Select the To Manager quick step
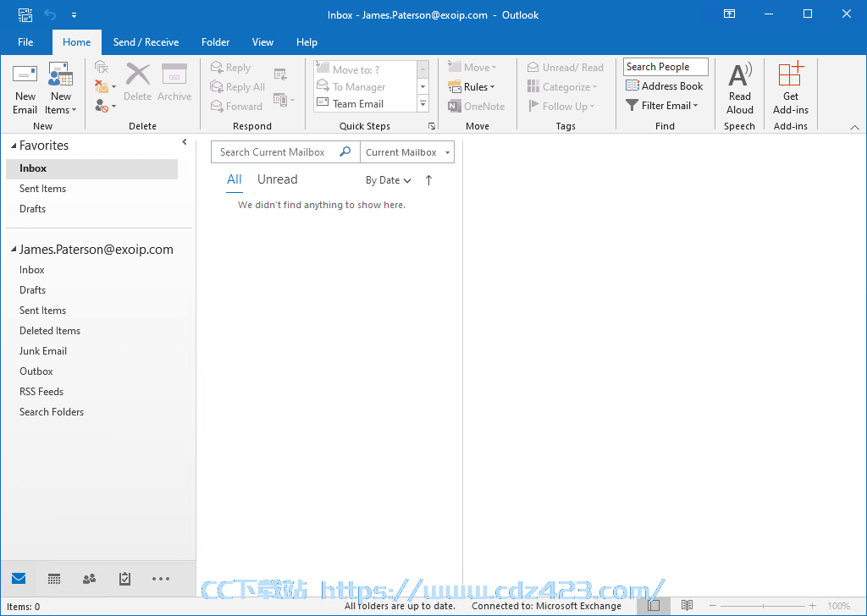Image resolution: width=867 pixels, height=616 pixels. (x=366, y=87)
